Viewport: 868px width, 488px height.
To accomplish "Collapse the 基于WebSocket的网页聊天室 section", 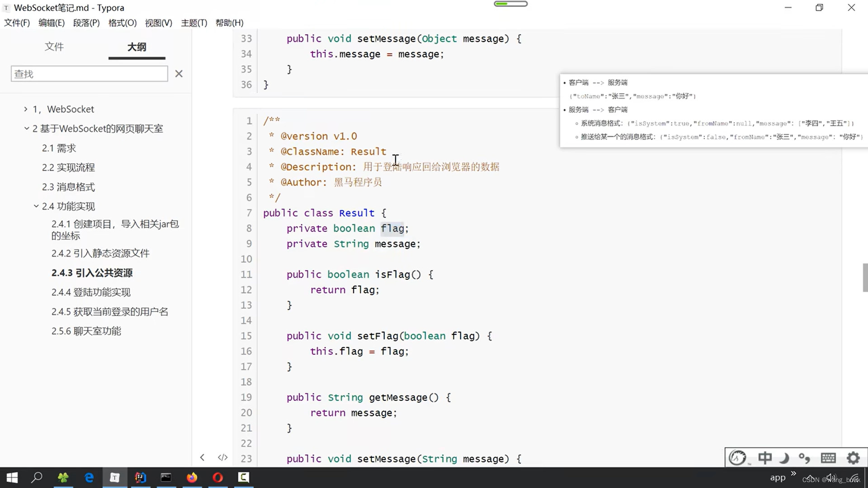I will point(27,128).
